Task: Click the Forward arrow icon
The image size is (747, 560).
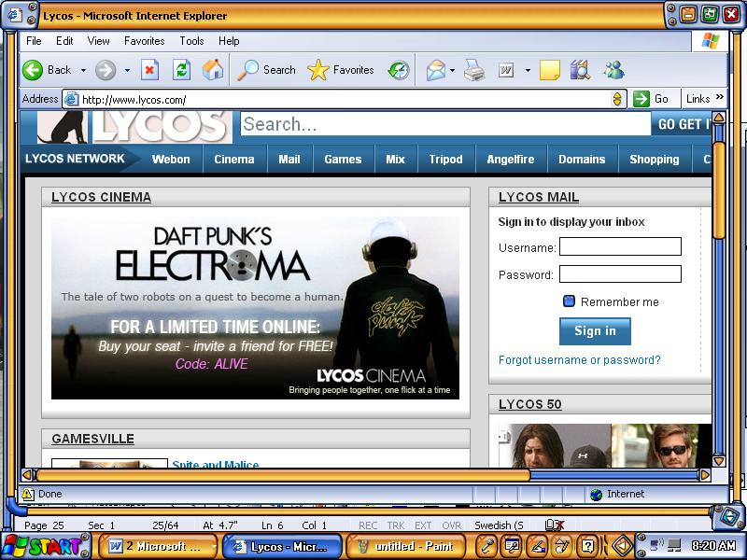Action: coord(106,71)
